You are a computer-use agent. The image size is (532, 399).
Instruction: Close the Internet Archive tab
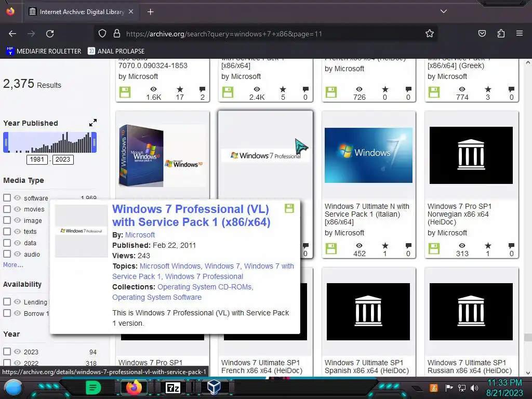[x=131, y=12]
